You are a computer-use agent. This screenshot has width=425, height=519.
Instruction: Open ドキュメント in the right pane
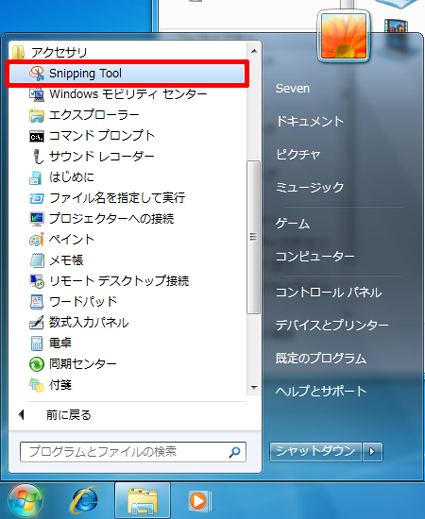point(310,121)
